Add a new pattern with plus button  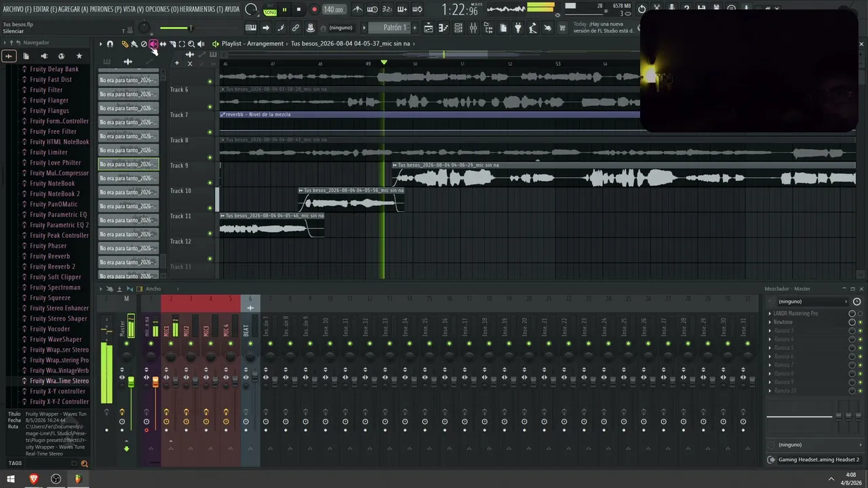click(415, 28)
